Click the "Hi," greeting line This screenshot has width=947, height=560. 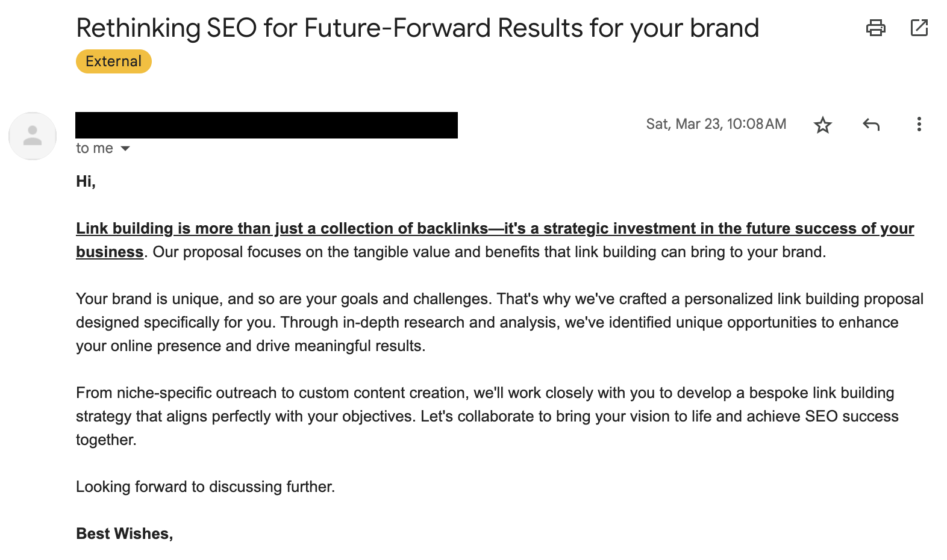point(86,181)
